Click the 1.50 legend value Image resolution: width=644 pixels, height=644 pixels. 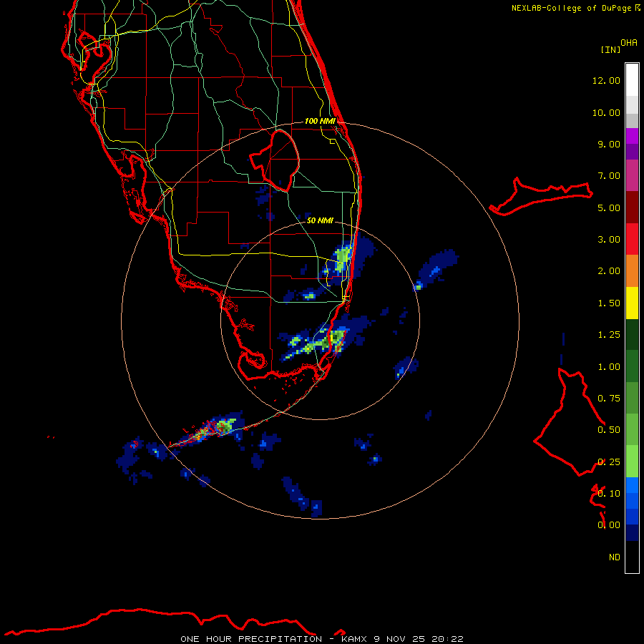[x=609, y=303]
